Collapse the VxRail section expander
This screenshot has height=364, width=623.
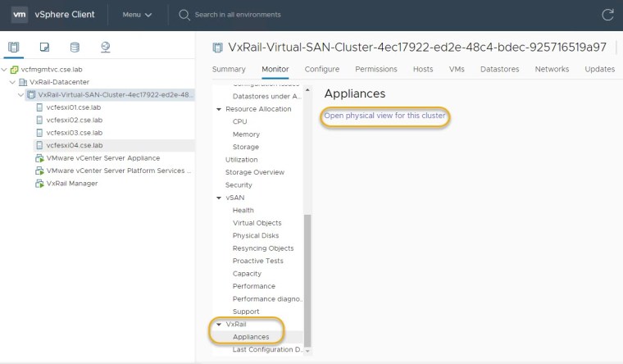tap(219, 325)
